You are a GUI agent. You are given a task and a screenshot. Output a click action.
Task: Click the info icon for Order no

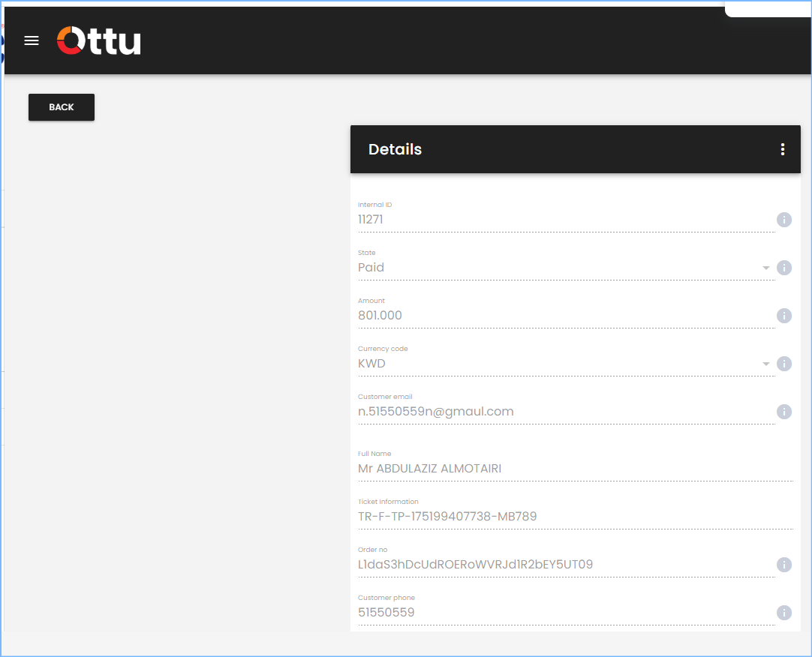[784, 565]
